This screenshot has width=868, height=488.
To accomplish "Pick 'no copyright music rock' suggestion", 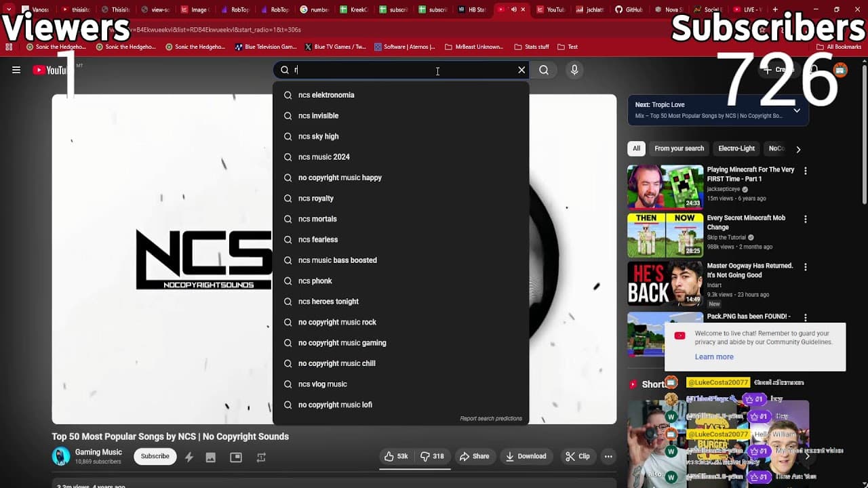I will coord(401,323).
